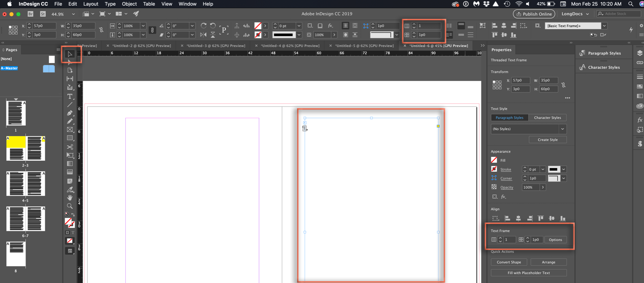Open Adobe Stock with St icon
This screenshot has height=283, width=644.
43,14
